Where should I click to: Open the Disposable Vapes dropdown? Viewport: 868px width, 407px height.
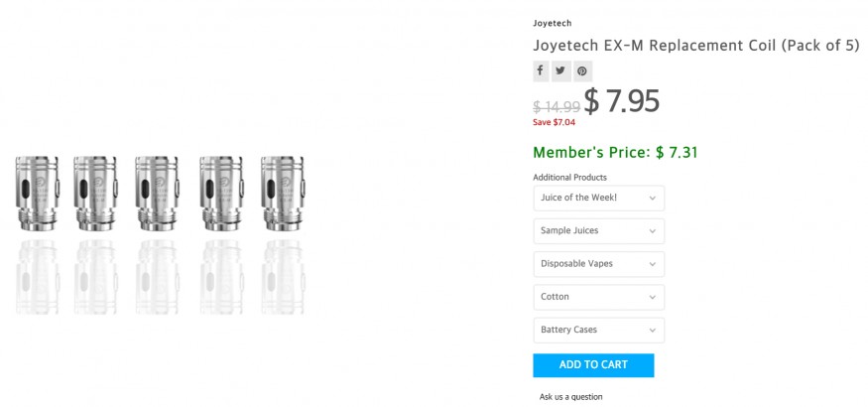point(598,264)
